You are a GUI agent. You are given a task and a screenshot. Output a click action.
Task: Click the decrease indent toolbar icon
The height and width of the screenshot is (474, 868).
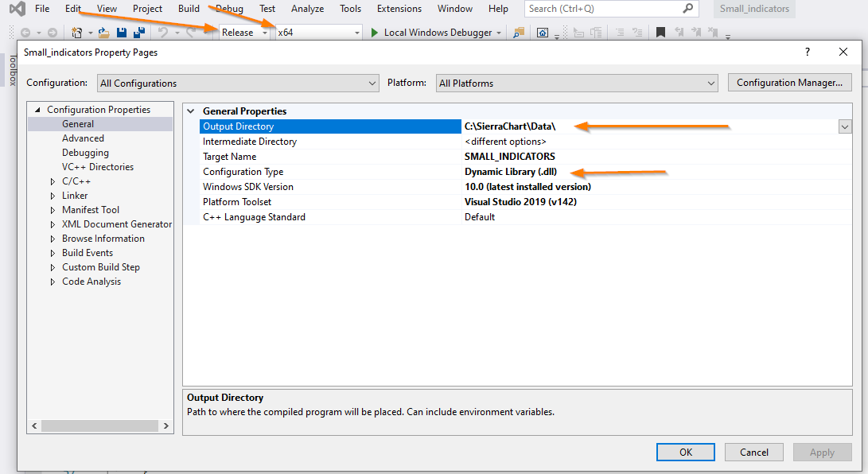pyautogui.click(x=620, y=33)
